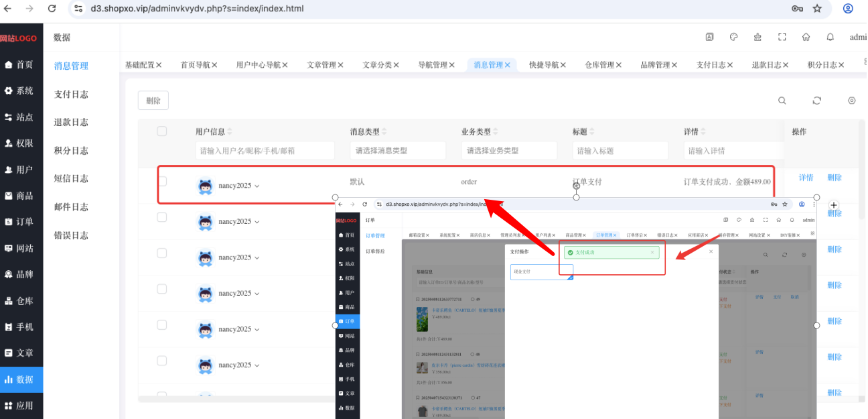Open 错误日志 in the data submenu
The image size is (868, 419).
(x=71, y=235)
